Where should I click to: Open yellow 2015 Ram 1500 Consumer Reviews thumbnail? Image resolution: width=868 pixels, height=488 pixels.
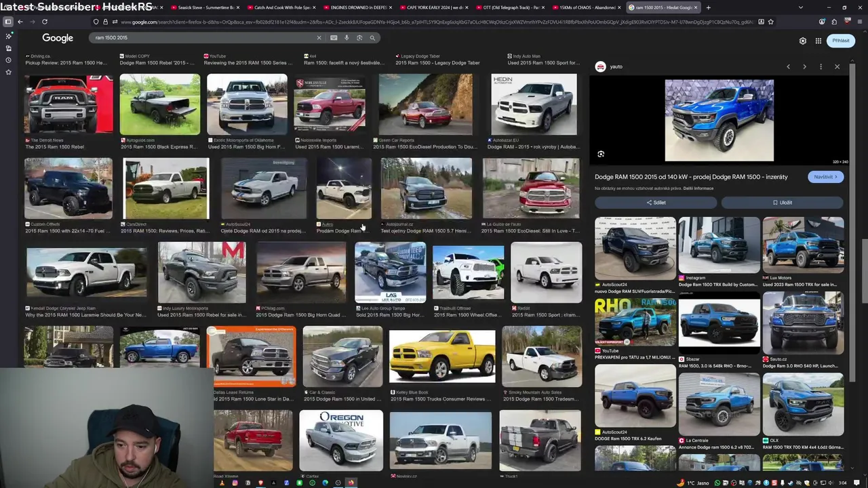coord(442,357)
